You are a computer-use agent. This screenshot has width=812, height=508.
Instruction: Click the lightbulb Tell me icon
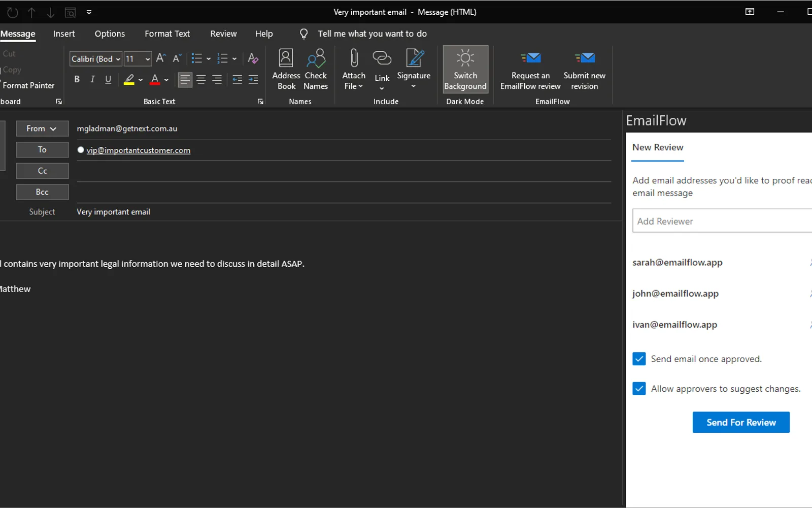pos(303,34)
